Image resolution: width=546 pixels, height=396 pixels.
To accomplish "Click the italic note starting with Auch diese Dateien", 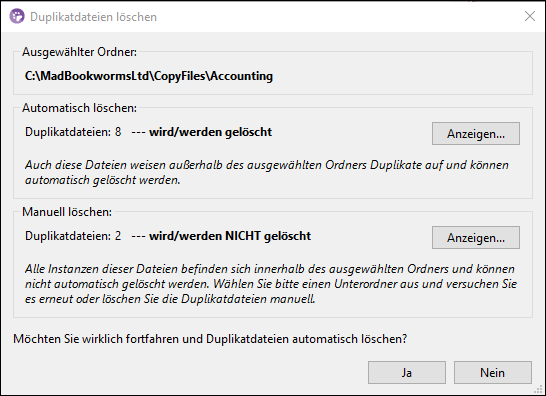I will tap(267, 172).
